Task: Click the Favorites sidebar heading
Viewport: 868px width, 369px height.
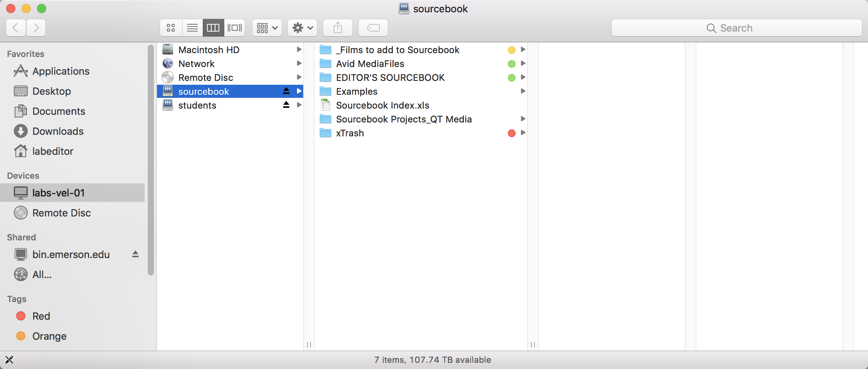Action: [x=25, y=54]
